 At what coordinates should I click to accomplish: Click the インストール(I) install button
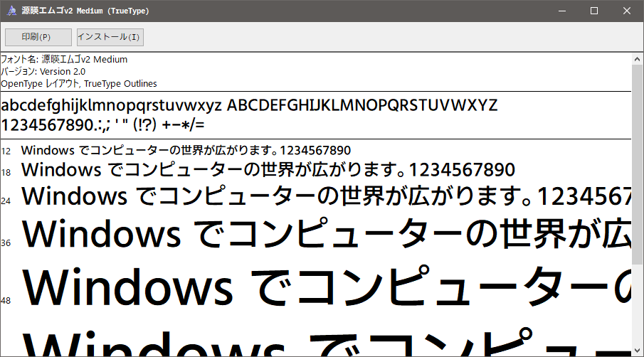click(x=110, y=37)
